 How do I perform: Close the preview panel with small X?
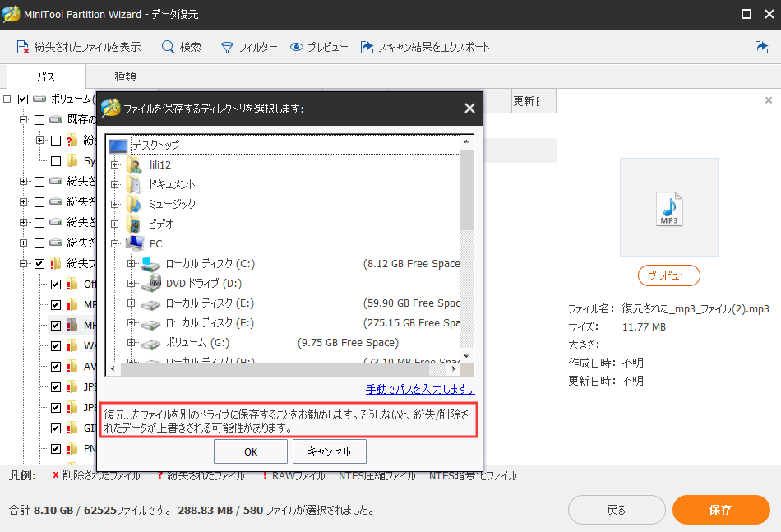(769, 100)
